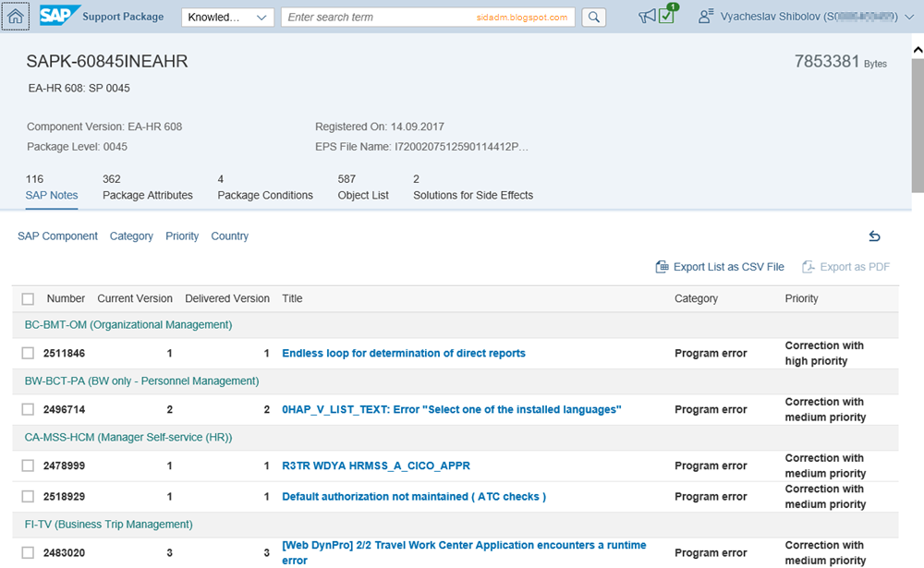Click note number 2511846

click(x=65, y=354)
